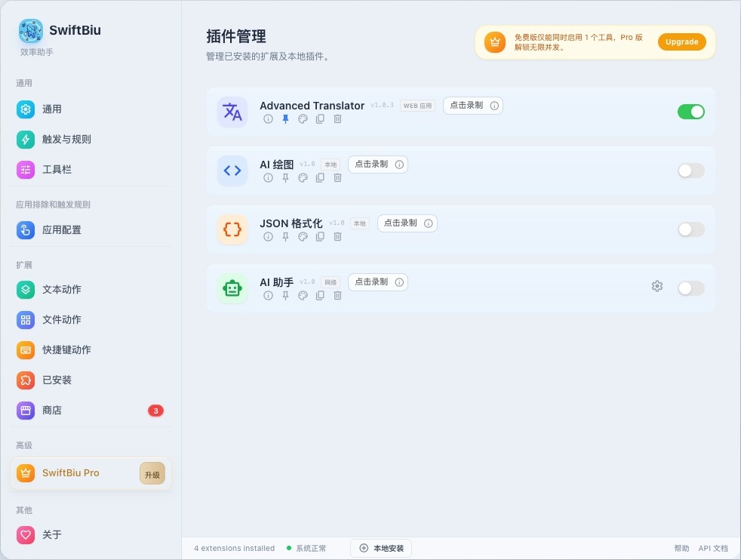
Task: Select 应用配置 in sidebar
Action: 91,230
